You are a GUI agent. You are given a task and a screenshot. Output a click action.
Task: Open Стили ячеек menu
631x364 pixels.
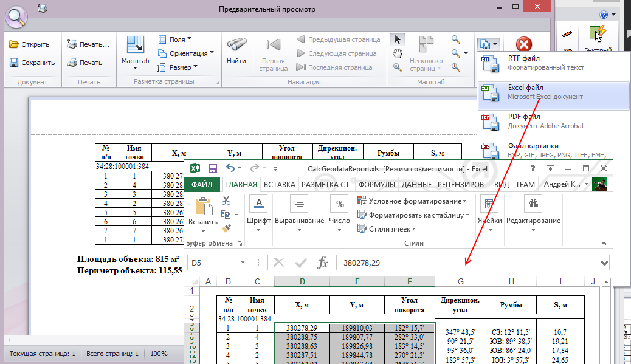[x=387, y=229]
